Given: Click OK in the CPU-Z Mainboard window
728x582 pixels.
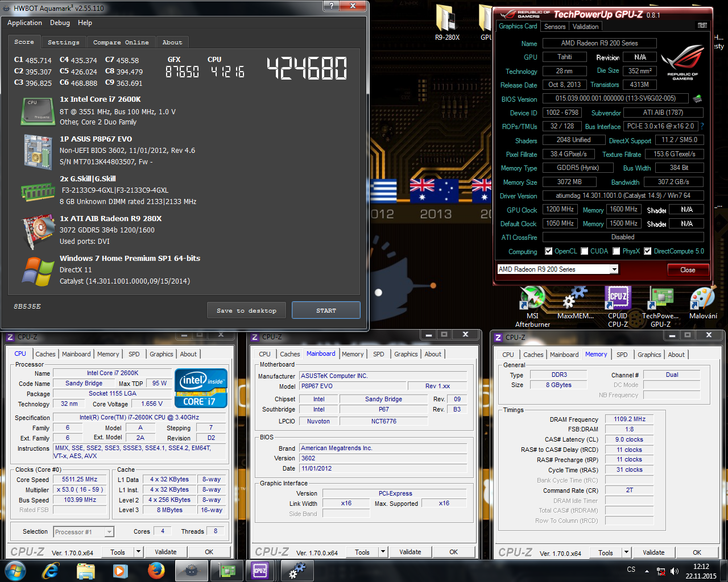Looking at the screenshot, I should 453,552.
